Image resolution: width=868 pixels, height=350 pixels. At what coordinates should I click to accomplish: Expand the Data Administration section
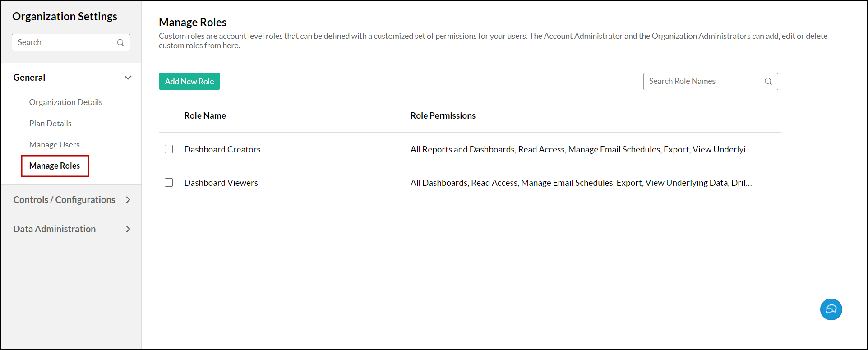(x=128, y=229)
